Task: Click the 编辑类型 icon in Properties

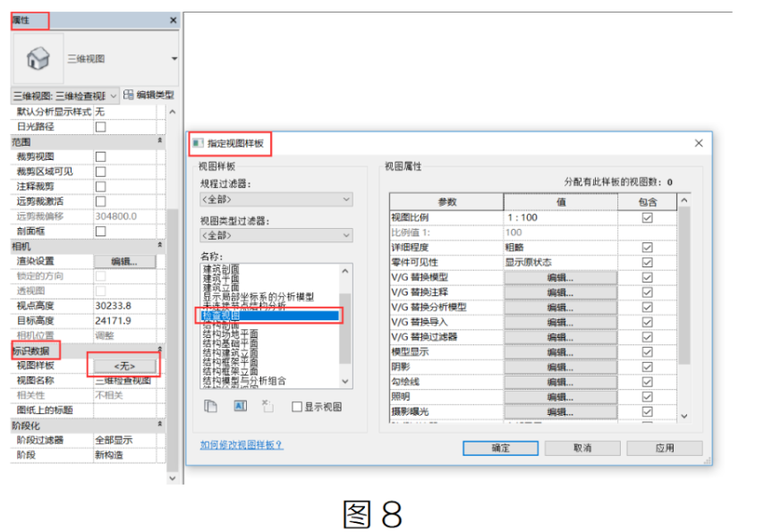Action: [128, 95]
